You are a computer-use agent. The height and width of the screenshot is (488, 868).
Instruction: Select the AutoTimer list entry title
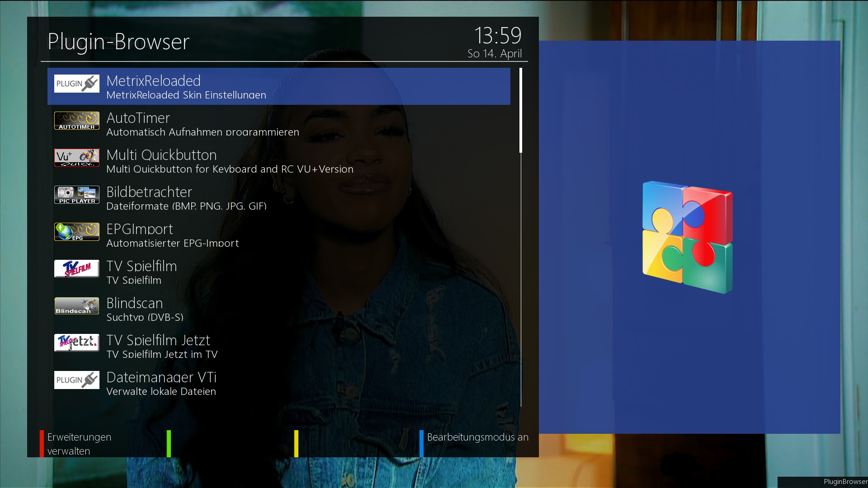click(138, 118)
